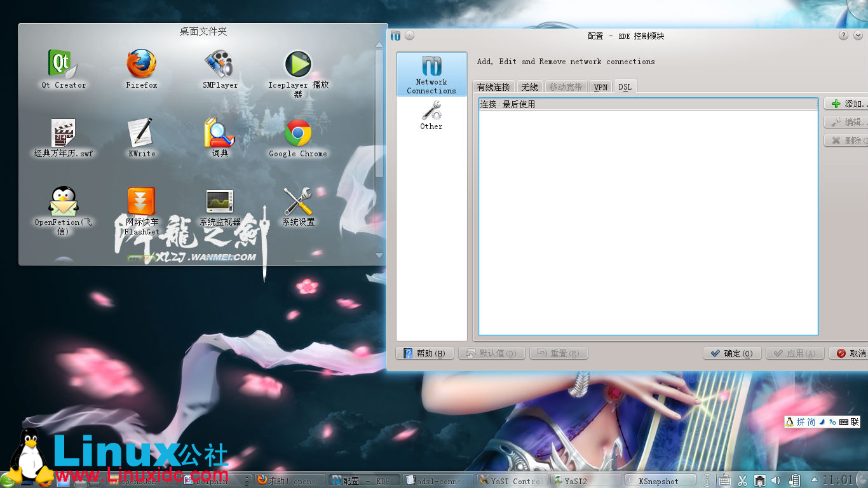Click the window help question-mark button

(843, 36)
